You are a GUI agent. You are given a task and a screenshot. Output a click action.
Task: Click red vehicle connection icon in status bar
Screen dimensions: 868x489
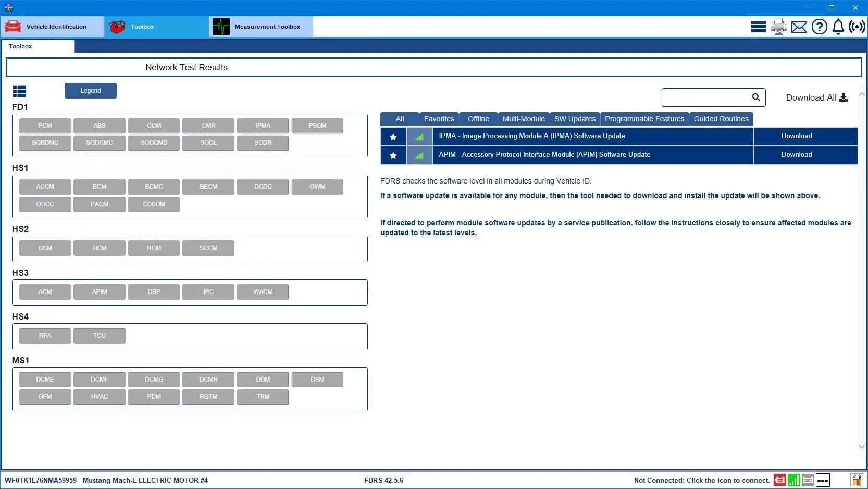pyautogui.click(x=779, y=480)
